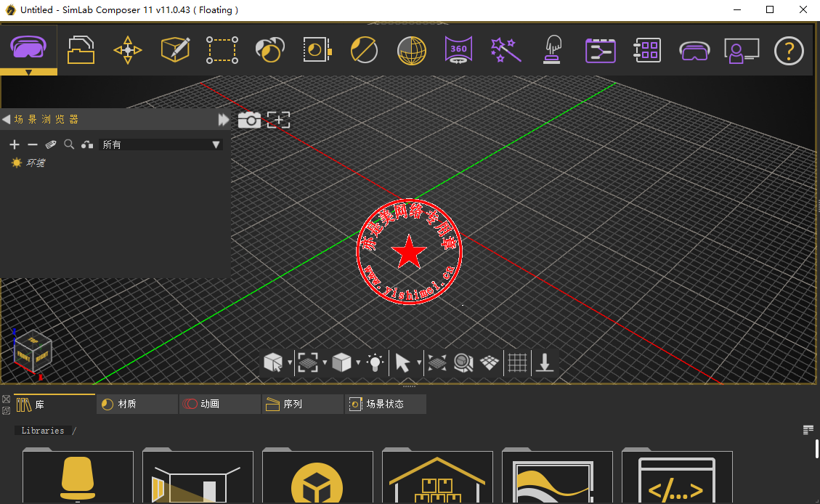Open the overlapping spheres materials tool
The image size is (820, 504).
(270, 50)
